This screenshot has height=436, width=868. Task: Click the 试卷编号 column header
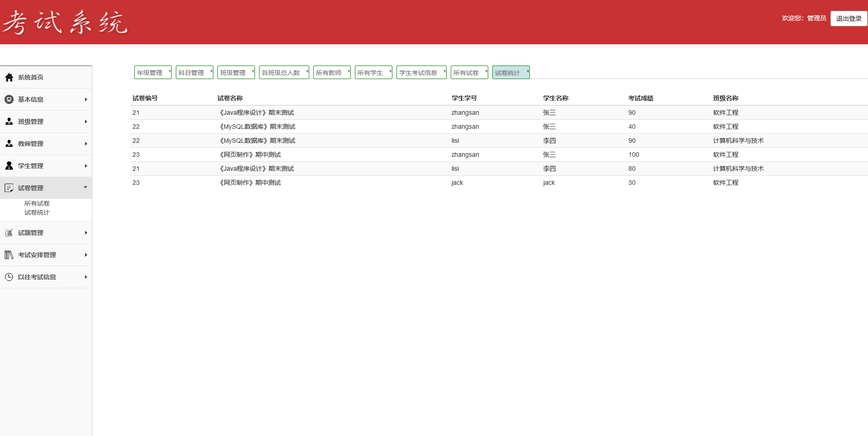145,98
